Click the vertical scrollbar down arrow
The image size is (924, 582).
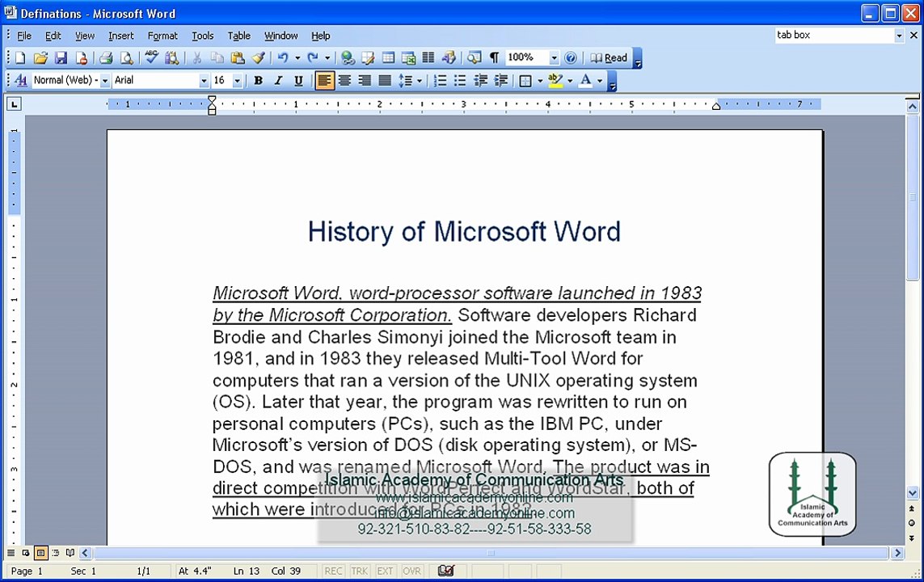912,492
